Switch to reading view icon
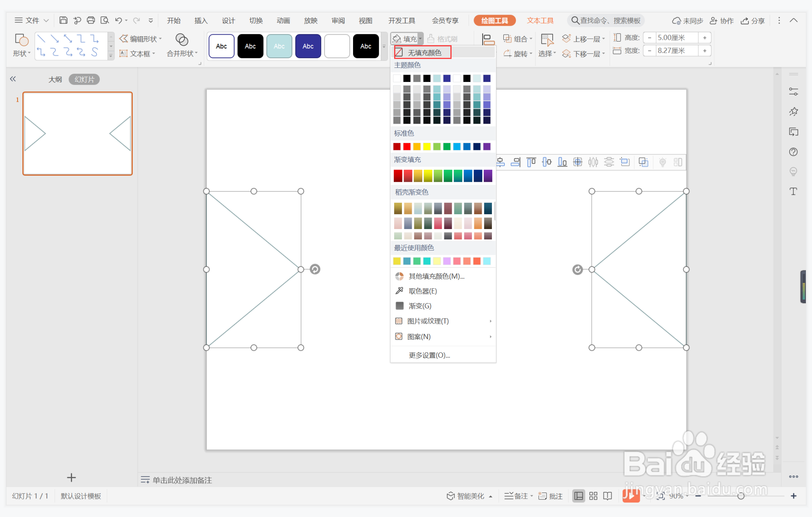This screenshot has height=517, width=812. 608,496
